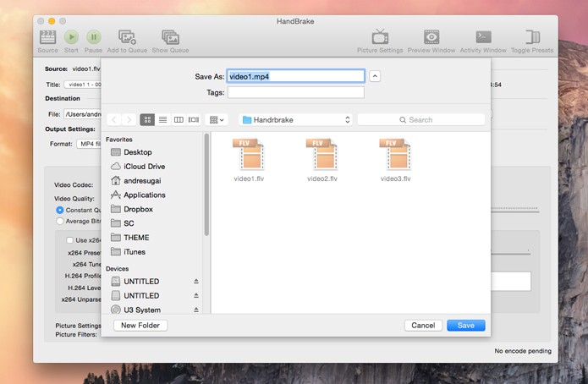Go back with the left arrow button
Screen dimensions: 588x384
click(x=114, y=119)
